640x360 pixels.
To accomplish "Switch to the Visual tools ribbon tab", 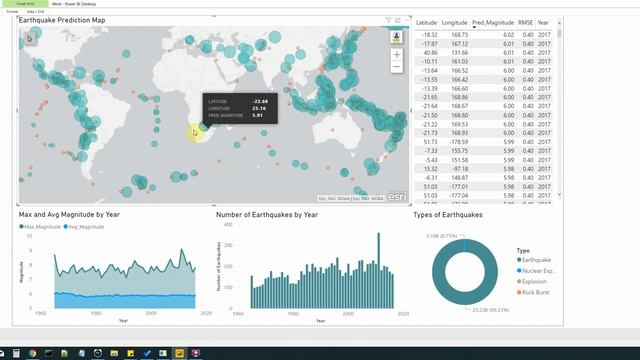I will click(x=25, y=4).
